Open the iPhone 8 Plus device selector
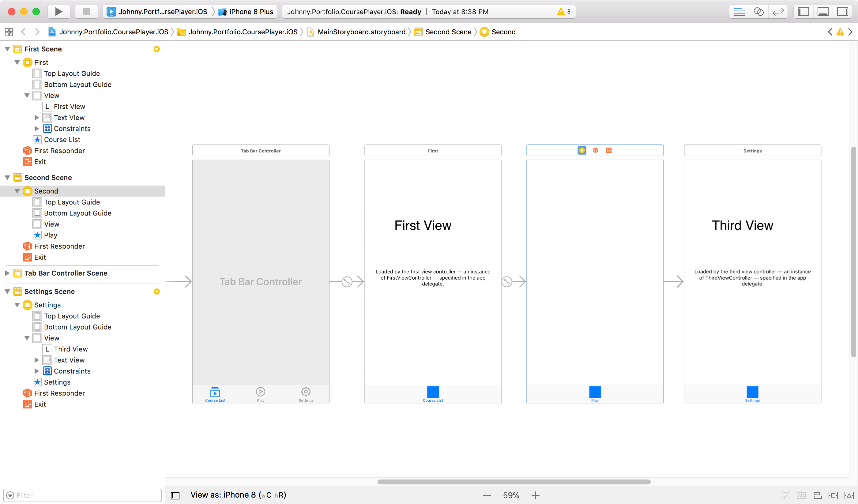 pyautogui.click(x=246, y=12)
